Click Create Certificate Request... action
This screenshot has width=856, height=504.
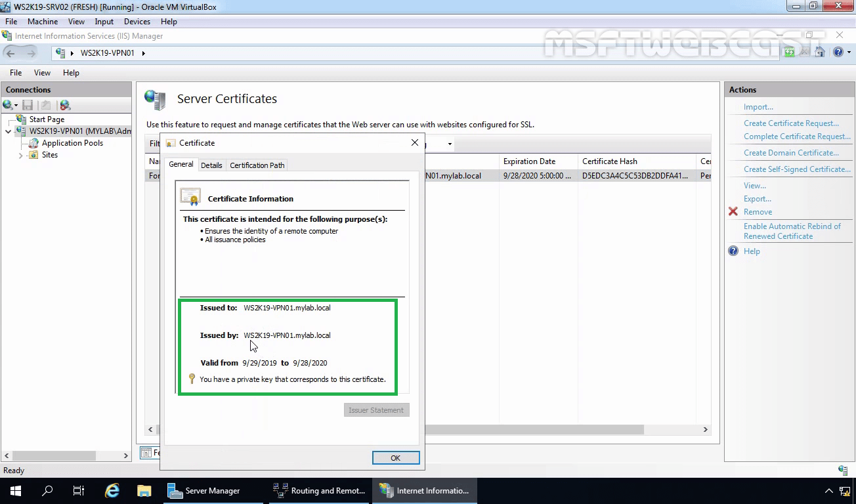(791, 123)
